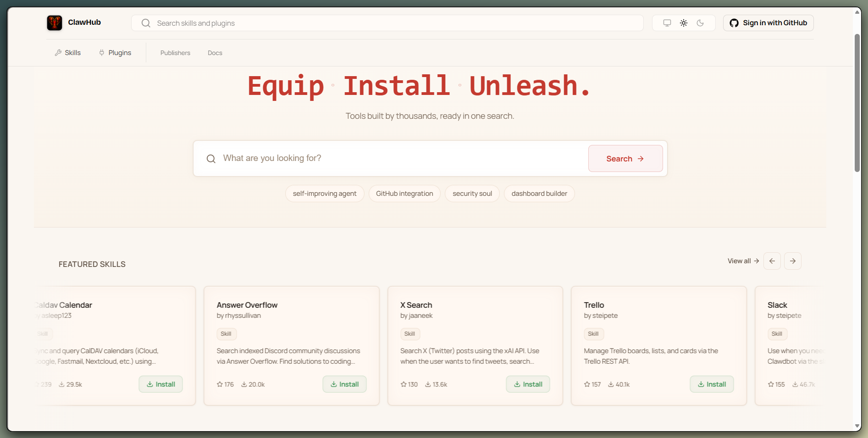
Task: Install the Caldav Calendar skill
Action: [161, 384]
